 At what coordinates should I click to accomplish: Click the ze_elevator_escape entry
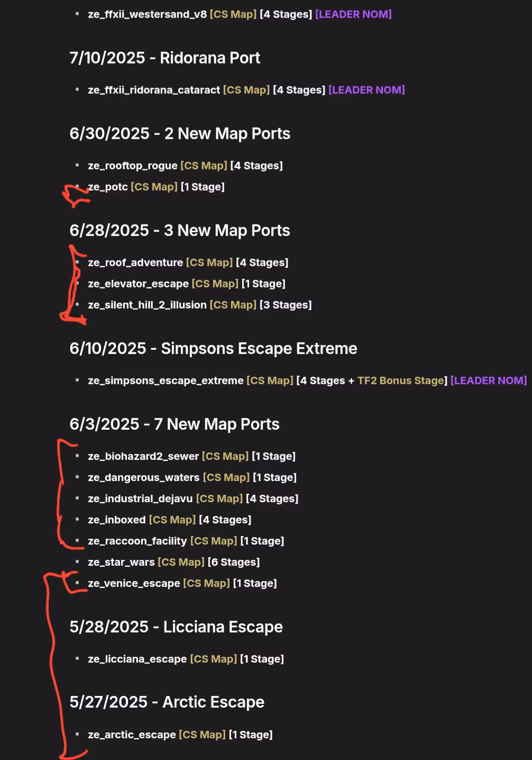point(138,284)
